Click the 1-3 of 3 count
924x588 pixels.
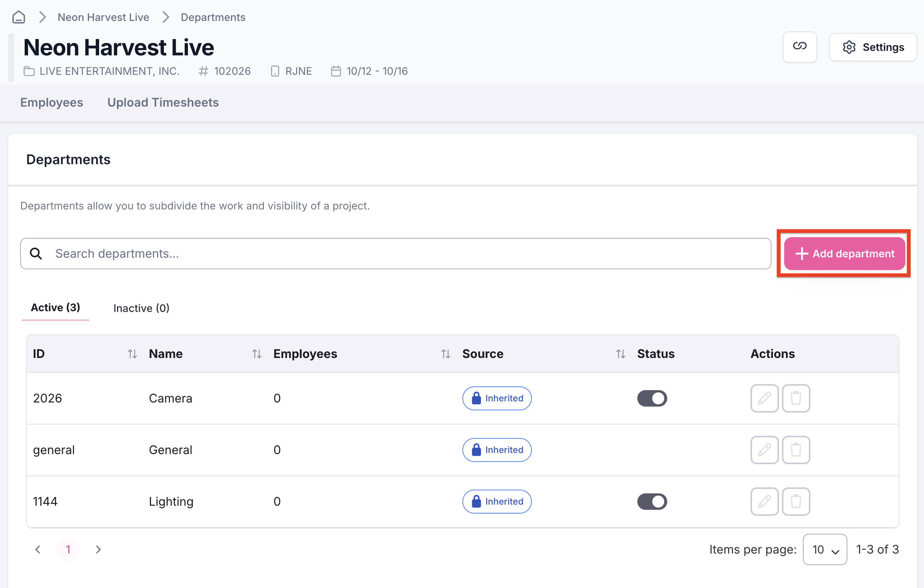point(878,549)
